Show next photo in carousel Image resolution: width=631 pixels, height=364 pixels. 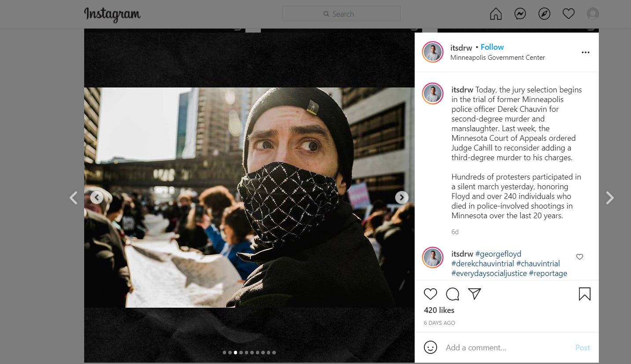pos(401,198)
